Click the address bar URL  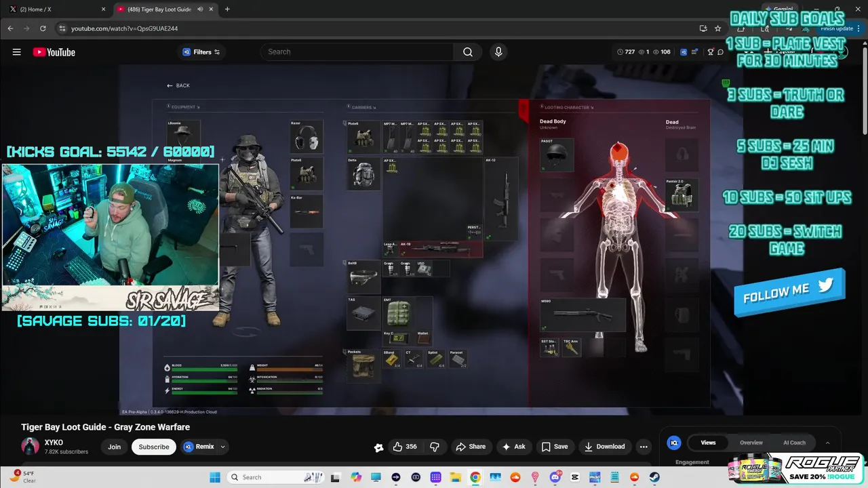coord(125,28)
